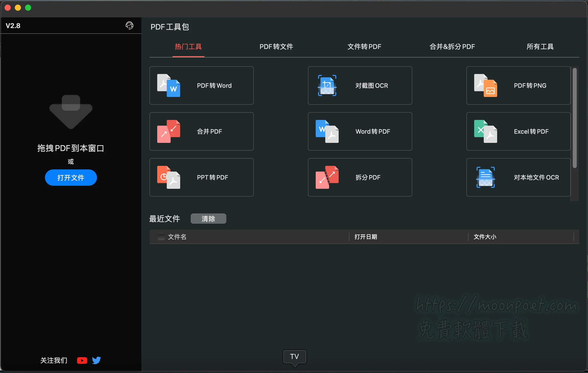Click the PDF转PNG image icon

pyautogui.click(x=486, y=85)
